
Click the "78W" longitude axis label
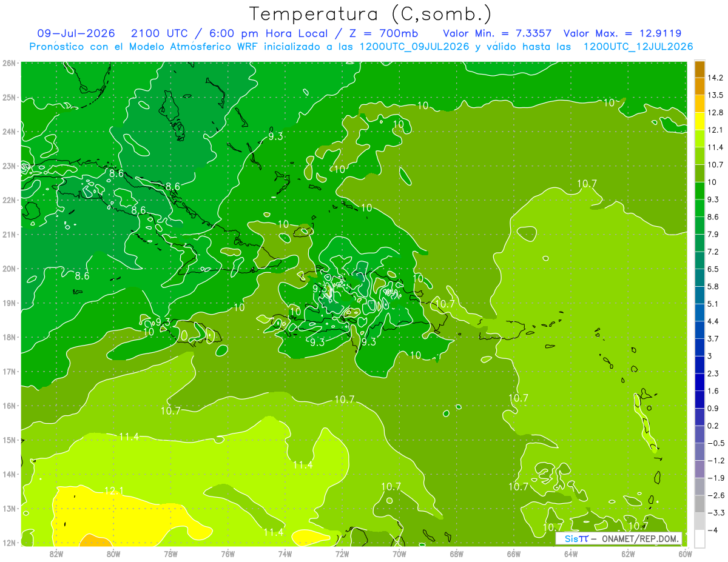170,554
